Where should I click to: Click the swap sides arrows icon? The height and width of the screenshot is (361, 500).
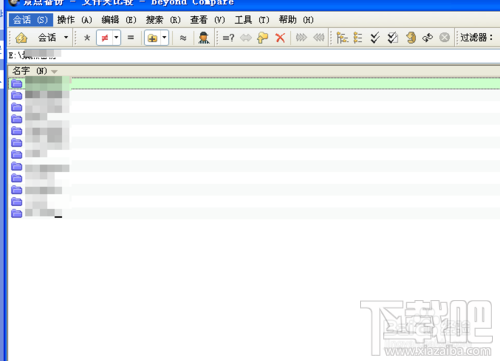pos(427,38)
